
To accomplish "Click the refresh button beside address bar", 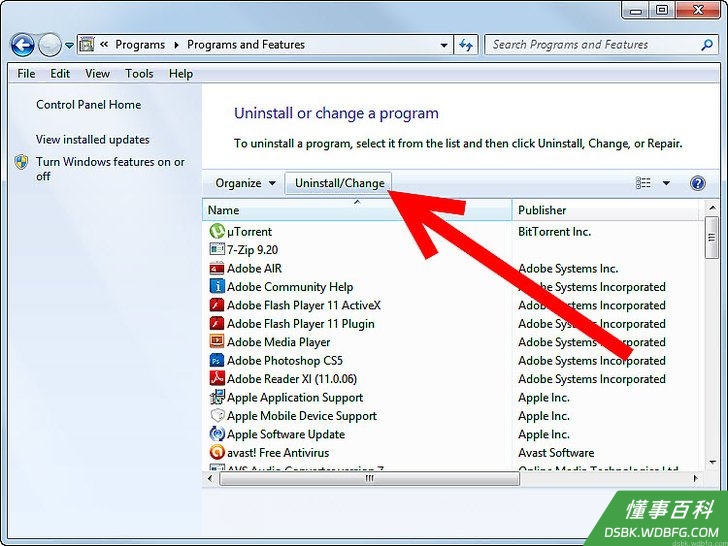I will pyautogui.click(x=466, y=45).
